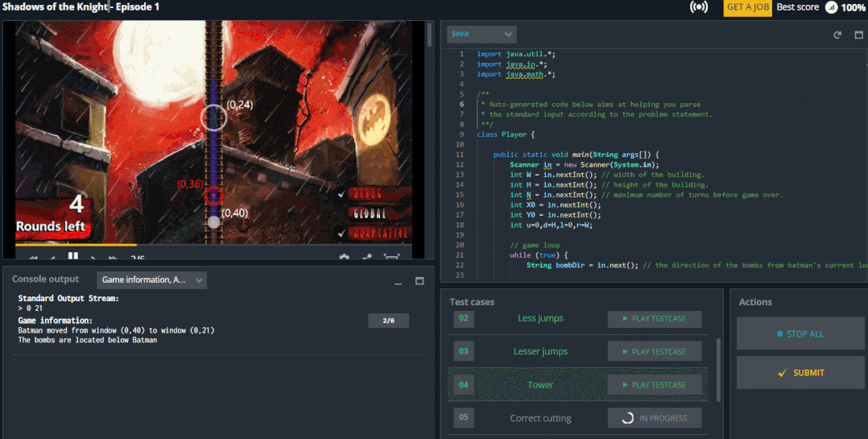The image size is (868, 439).
Task: Click the Actions heading
Action: [755, 302]
